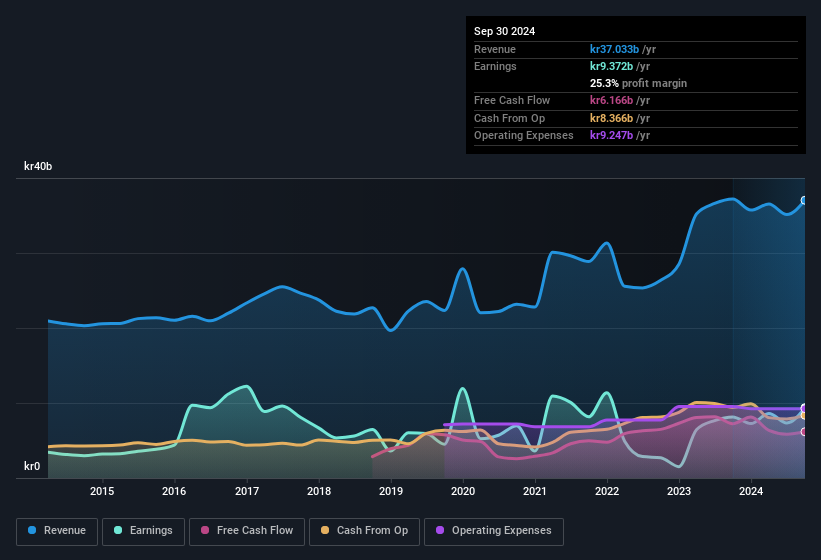Select the Operating Expenses endpoint marker
This screenshot has width=821, height=560.
click(804, 408)
